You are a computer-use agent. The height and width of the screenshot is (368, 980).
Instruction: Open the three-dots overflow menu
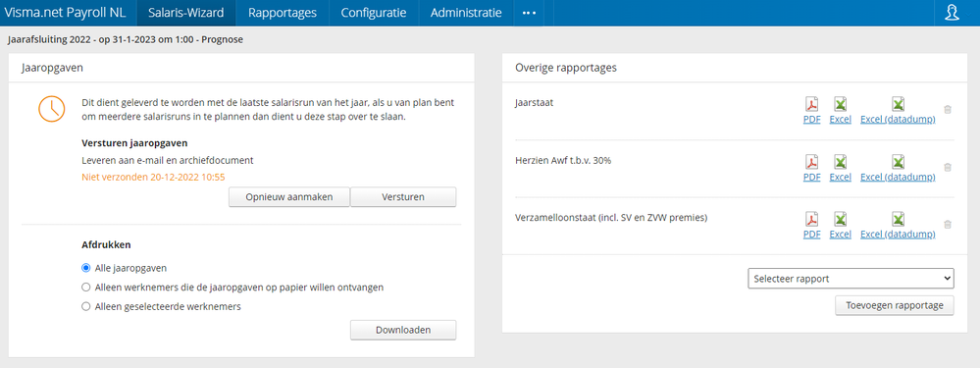click(529, 13)
